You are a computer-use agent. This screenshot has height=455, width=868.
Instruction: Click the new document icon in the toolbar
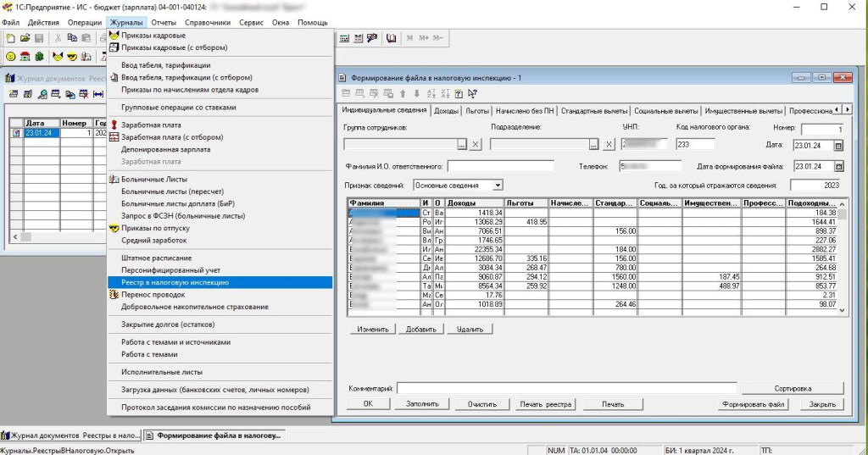(x=10, y=38)
